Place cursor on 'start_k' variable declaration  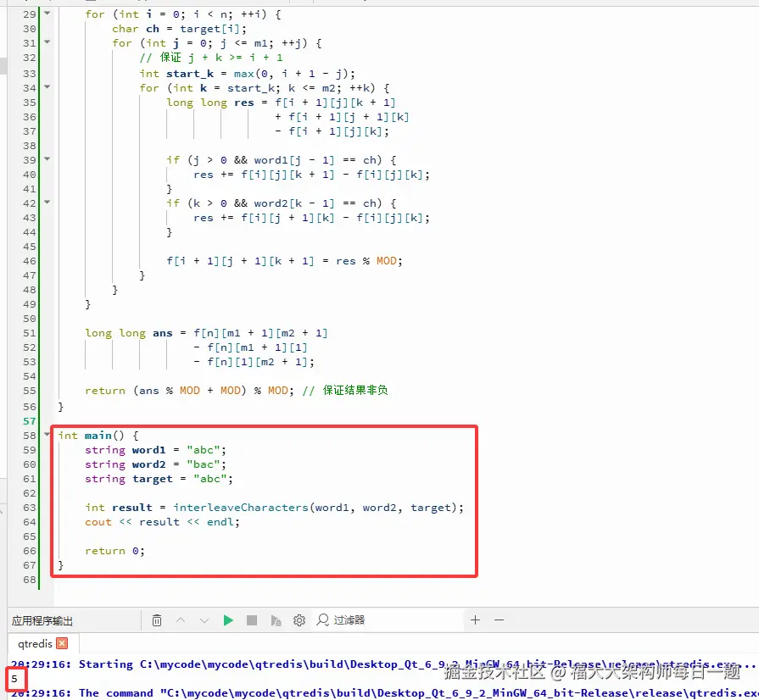[190, 74]
